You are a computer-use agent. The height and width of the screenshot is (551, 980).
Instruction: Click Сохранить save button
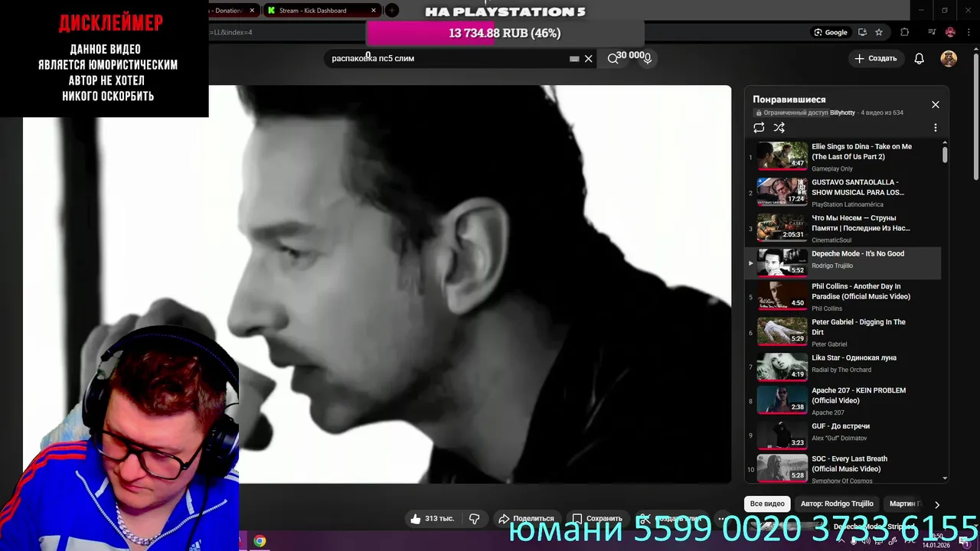point(597,518)
